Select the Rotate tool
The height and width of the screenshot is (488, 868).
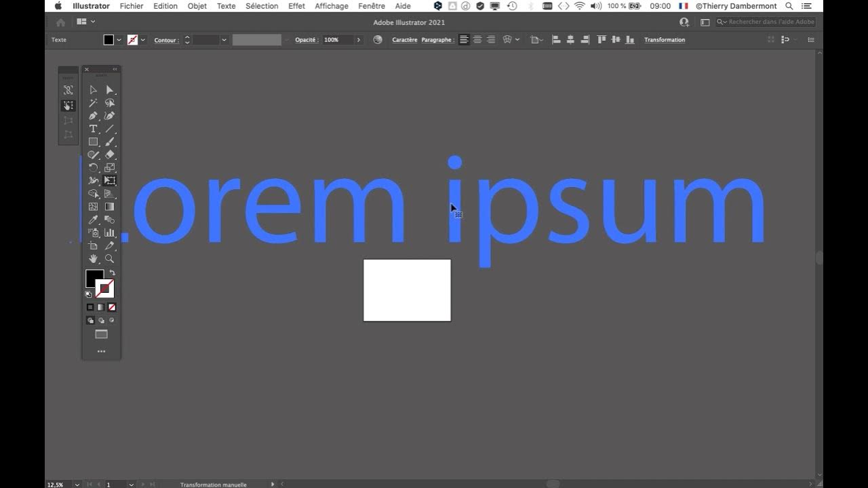(x=93, y=167)
